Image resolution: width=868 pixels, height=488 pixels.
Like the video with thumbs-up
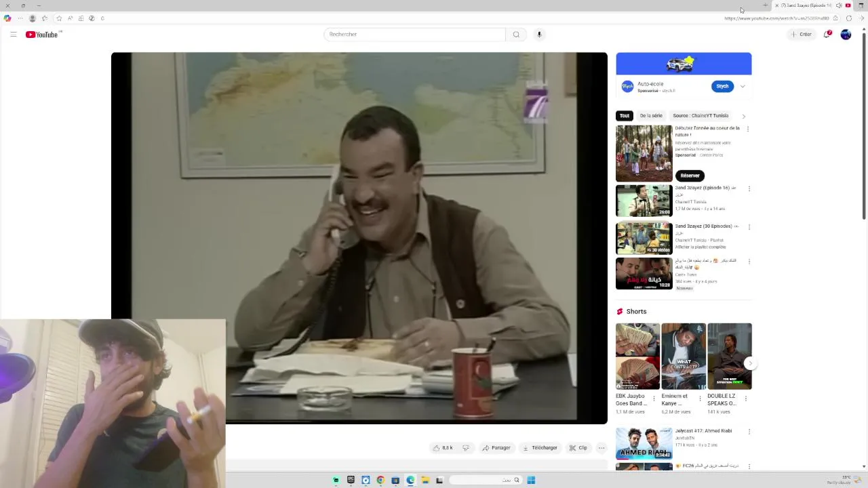click(x=443, y=448)
